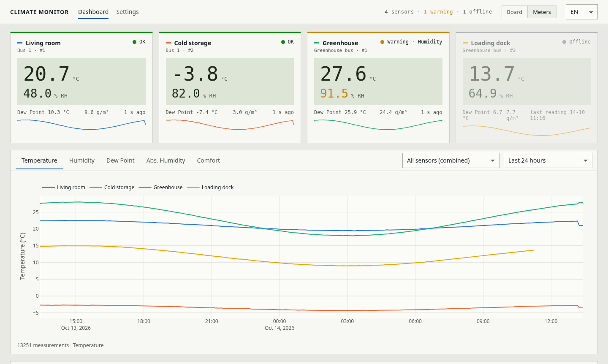This screenshot has height=364, width=608.
Task: Click the Living room sparkline chart
Action: pyautogui.click(x=81, y=125)
